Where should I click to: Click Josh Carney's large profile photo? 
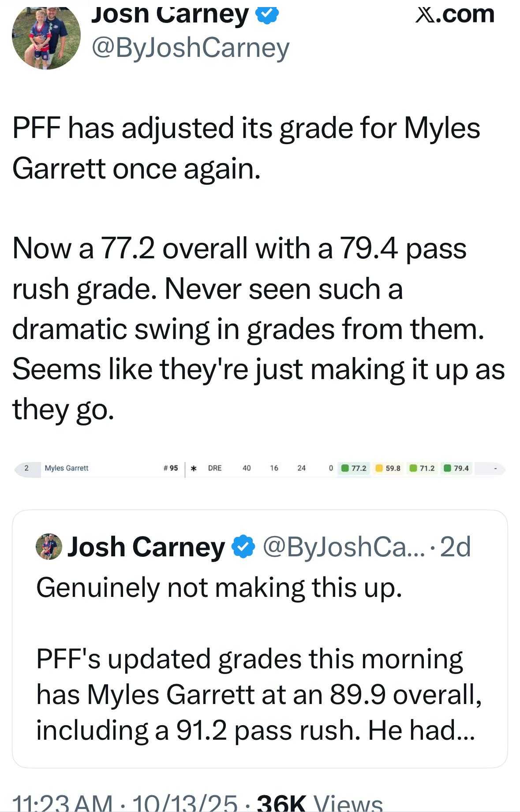[x=46, y=36]
